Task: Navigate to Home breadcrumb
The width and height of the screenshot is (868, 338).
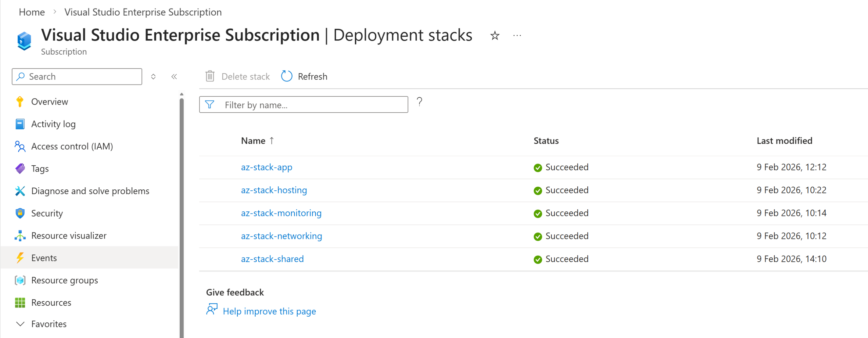Action: (32, 12)
